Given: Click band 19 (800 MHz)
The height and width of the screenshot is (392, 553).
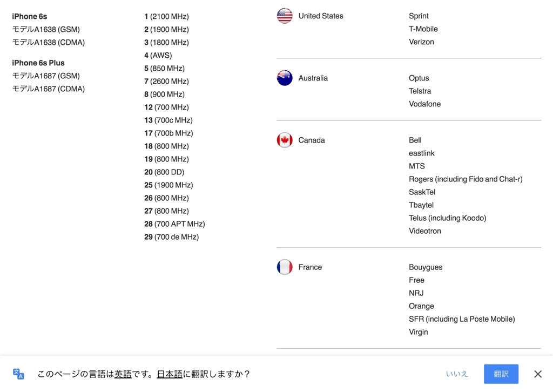Looking at the screenshot, I should click(x=166, y=159).
